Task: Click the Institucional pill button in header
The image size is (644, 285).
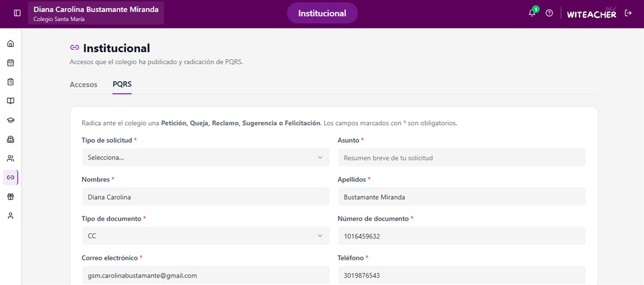Action: pyautogui.click(x=322, y=13)
